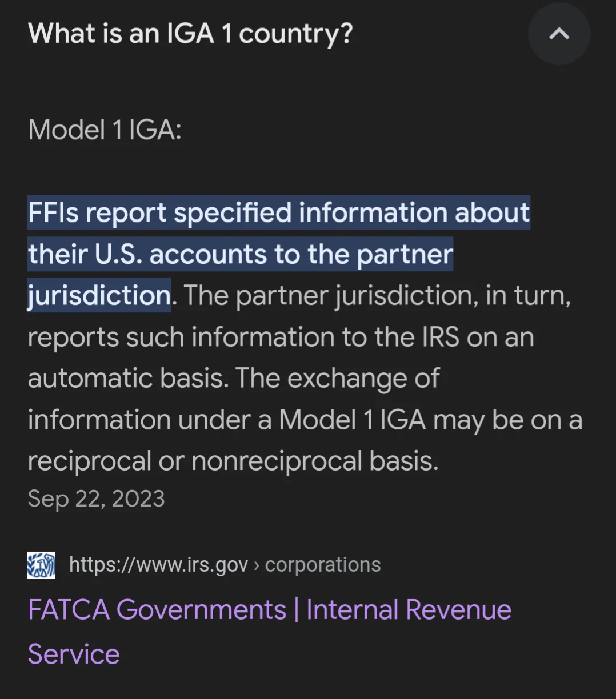The height and width of the screenshot is (699, 616).
Task: Click the IRS eagle favicon
Action: [x=42, y=565]
